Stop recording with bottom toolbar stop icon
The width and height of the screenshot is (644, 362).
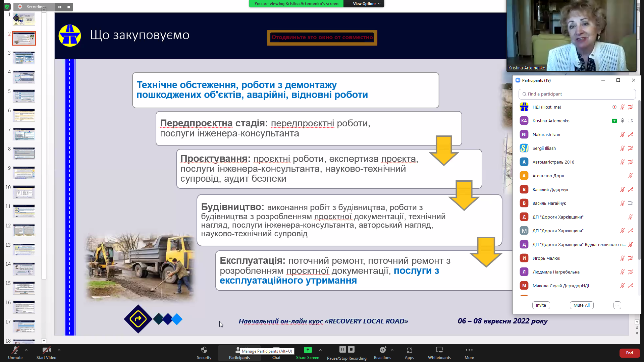click(351, 349)
